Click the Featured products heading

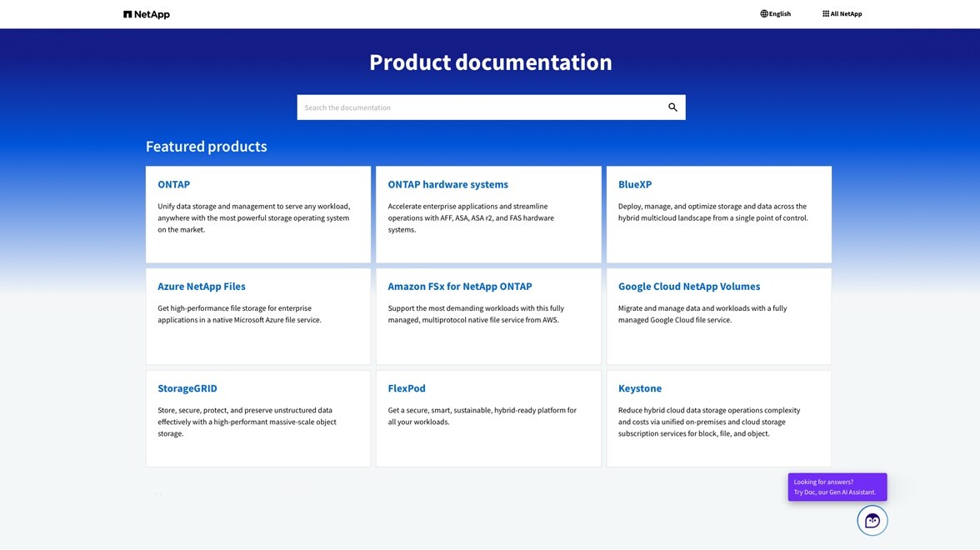[207, 146]
